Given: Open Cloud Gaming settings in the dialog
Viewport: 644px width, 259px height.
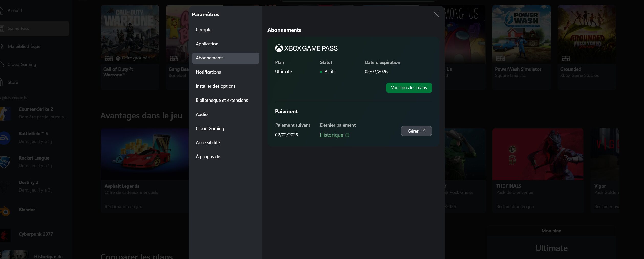Looking at the screenshot, I should pyautogui.click(x=210, y=128).
